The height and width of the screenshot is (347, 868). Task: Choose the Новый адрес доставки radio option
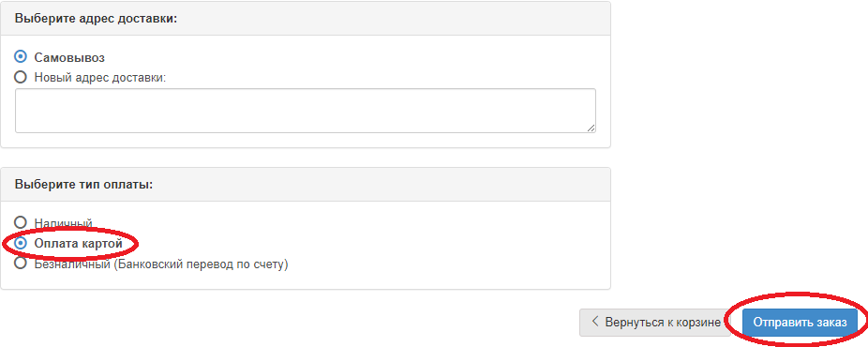coord(21,77)
